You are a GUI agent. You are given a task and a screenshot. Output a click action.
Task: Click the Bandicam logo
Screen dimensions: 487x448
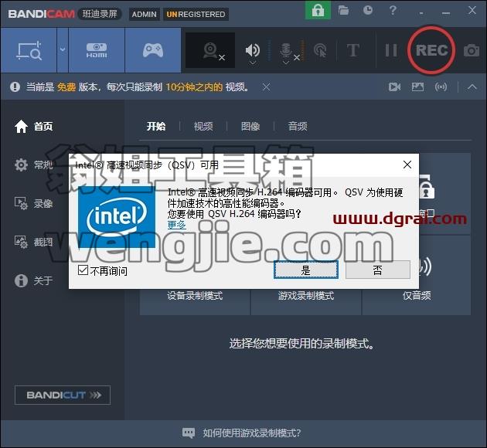click(41, 14)
